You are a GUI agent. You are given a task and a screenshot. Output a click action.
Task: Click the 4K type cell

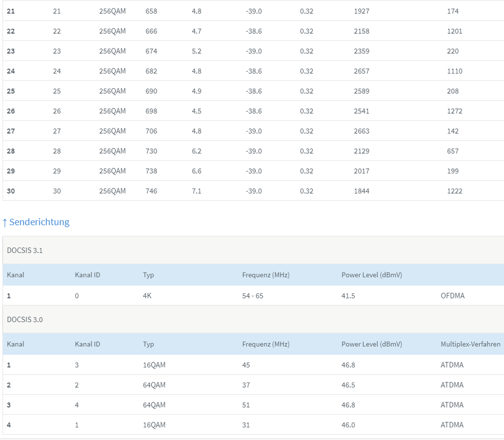point(147,296)
